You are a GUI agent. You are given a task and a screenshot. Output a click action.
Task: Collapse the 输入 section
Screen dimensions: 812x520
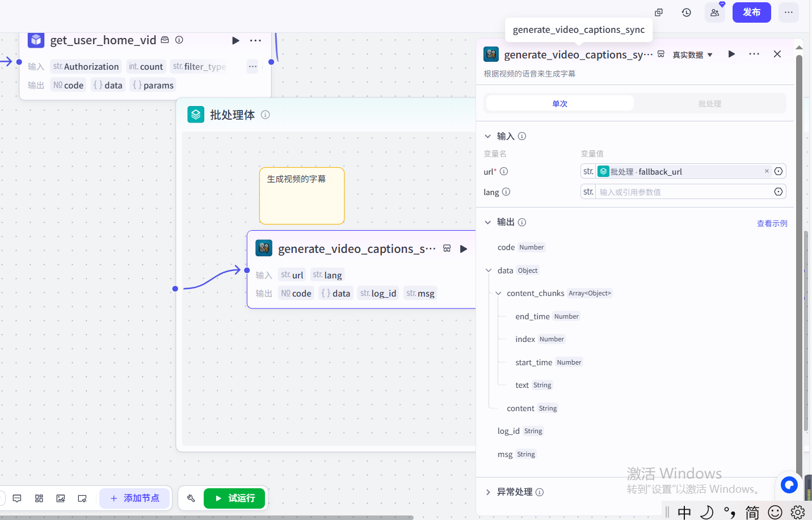point(487,136)
